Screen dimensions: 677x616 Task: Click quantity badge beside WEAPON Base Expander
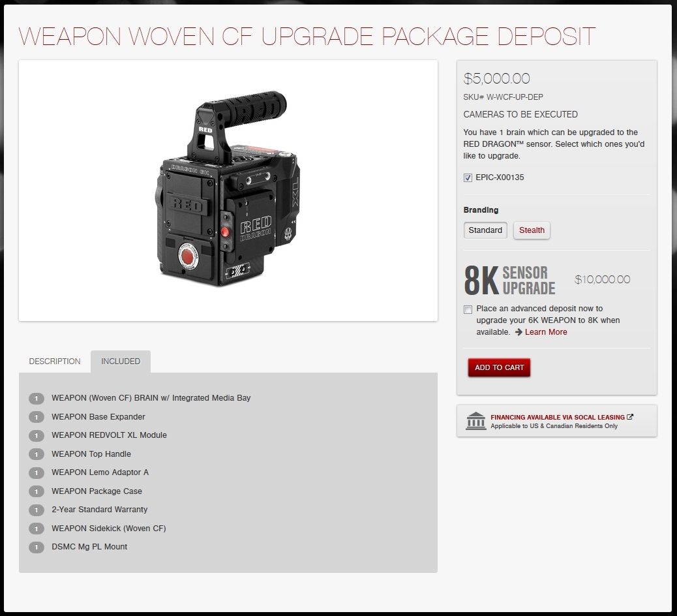[x=37, y=417]
